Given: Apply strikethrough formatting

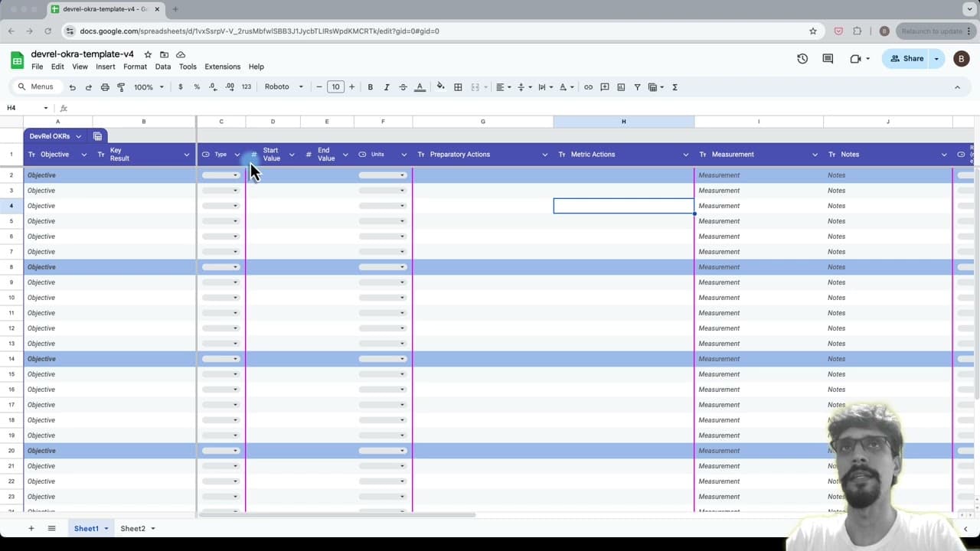Looking at the screenshot, I should 403,86.
